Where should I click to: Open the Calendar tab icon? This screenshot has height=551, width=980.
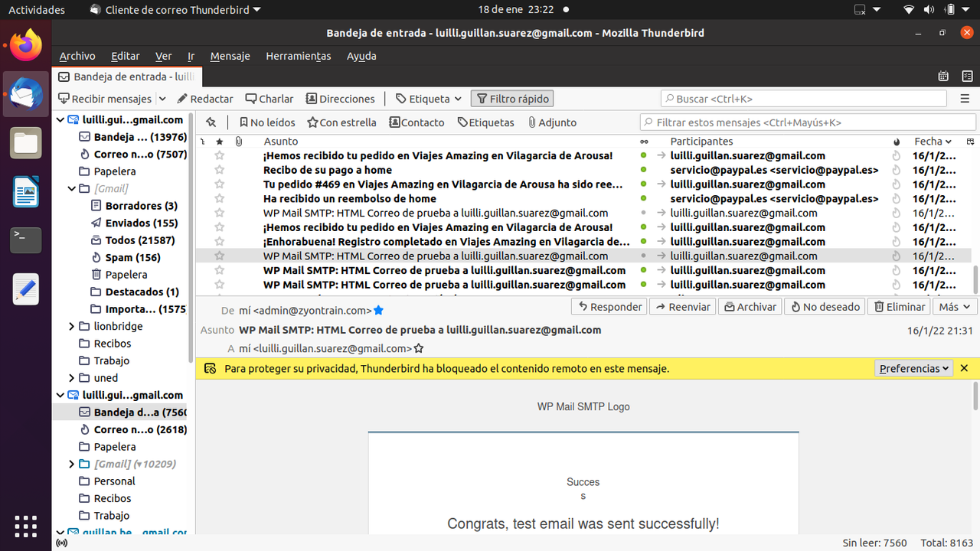(944, 77)
